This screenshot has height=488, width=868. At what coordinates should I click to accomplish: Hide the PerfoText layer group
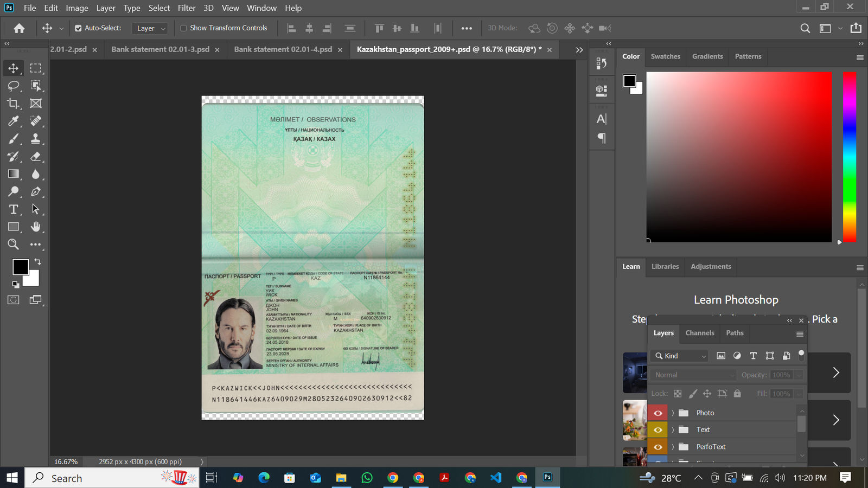tap(658, 447)
